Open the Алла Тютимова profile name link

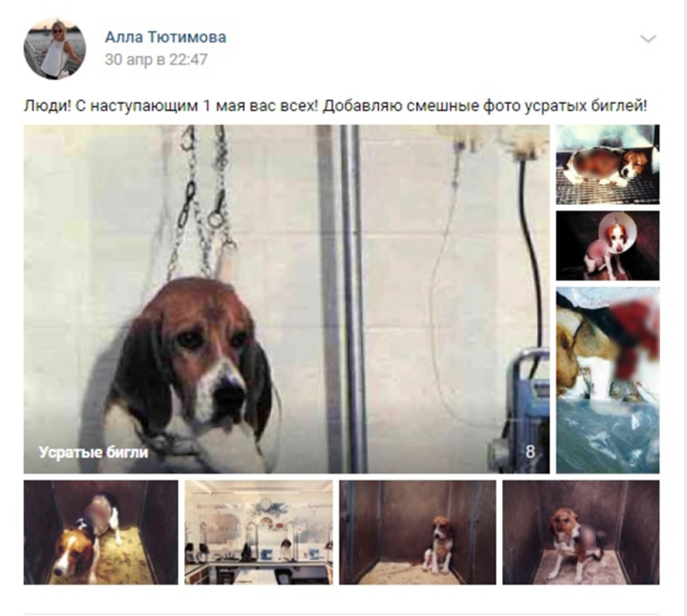pyautogui.click(x=166, y=37)
